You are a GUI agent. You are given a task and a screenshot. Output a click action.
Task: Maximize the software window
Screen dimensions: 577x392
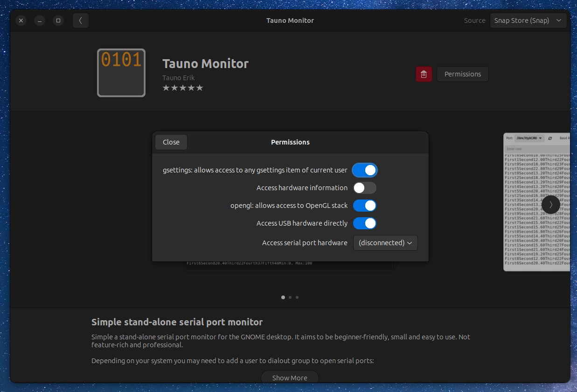(x=58, y=21)
